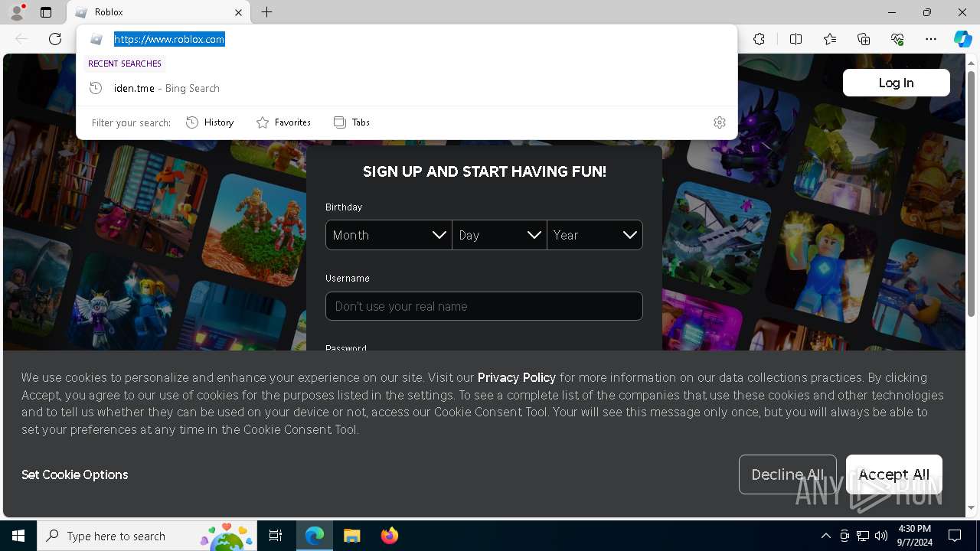Open a new browser tab
The image size is (980, 551).
[x=266, y=12]
